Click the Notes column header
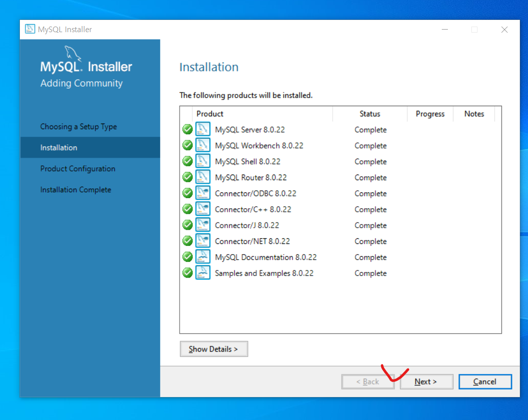The height and width of the screenshot is (420, 528). click(x=474, y=114)
